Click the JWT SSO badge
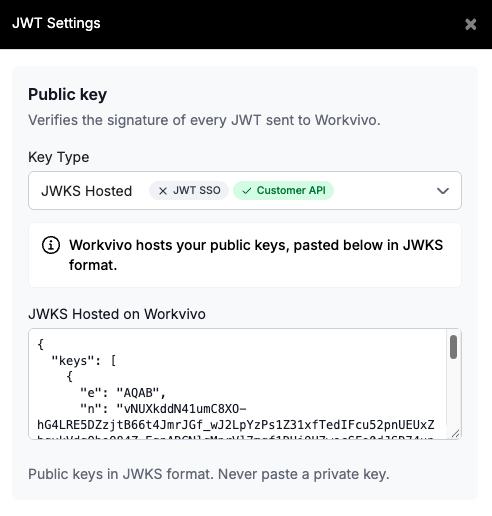The image size is (492, 516). 189,190
